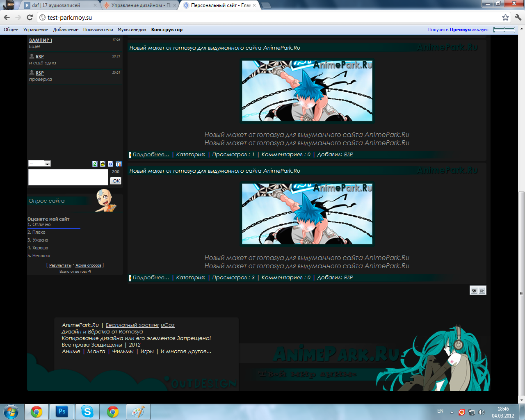Click the EN language indicator
The width and height of the screenshot is (525, 420).
[440, 411]
